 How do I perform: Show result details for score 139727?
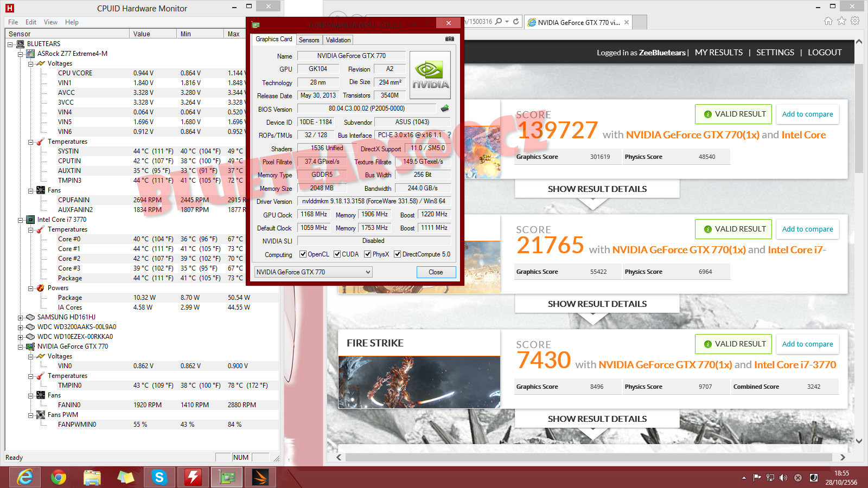point(597,189)
